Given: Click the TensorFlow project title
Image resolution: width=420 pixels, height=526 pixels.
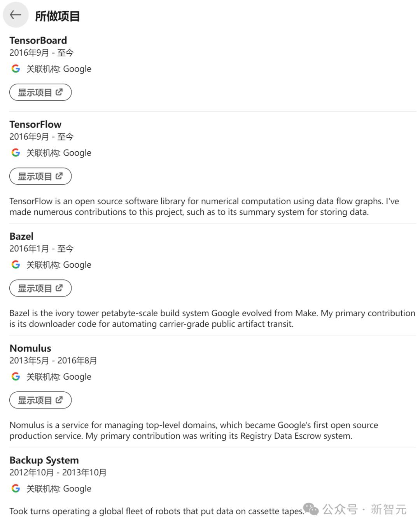Looking at the screenshot, I should 35,124.
